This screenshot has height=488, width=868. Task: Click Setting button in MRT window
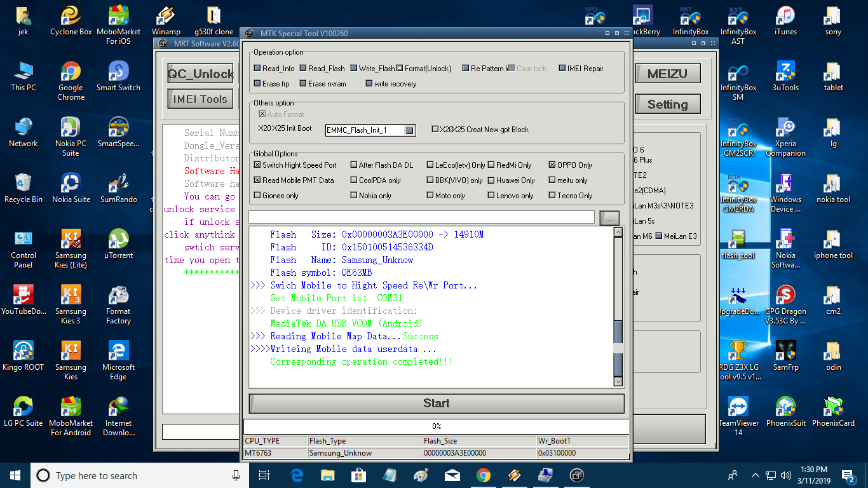667,105
